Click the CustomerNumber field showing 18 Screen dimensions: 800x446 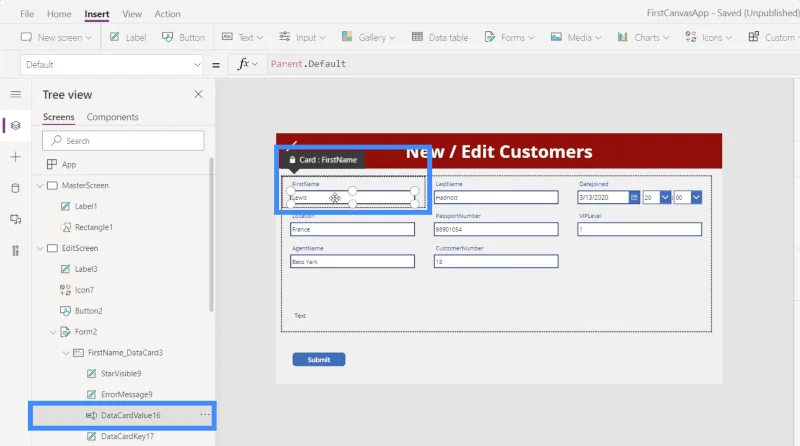496,262
